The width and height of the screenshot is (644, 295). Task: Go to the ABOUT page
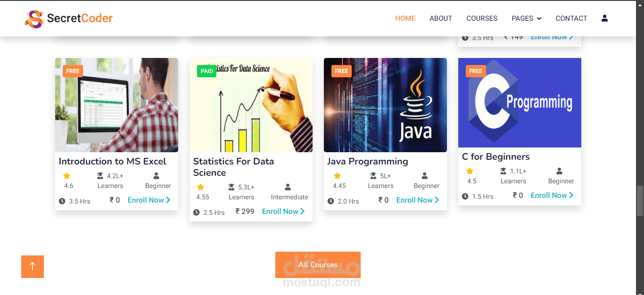pyautogui.click(x=440, y=18)
